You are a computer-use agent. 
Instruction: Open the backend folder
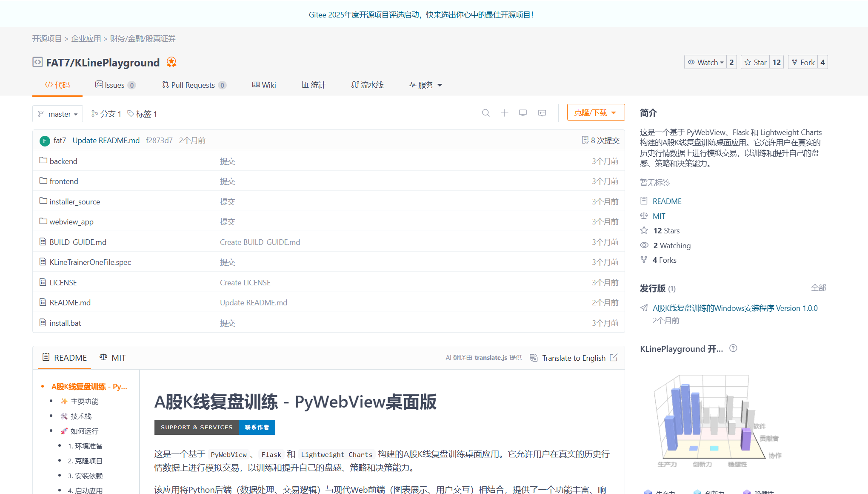click(x=63, y=161)
